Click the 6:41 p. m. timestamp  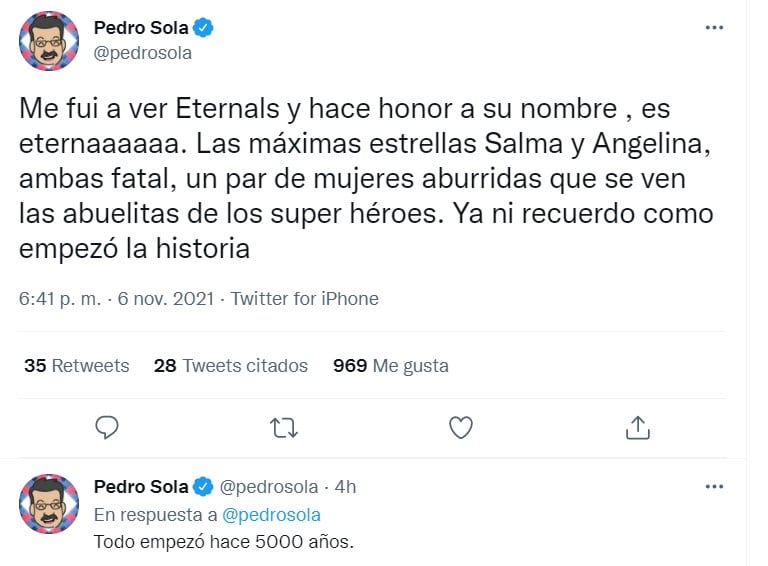tap(62, 299)
